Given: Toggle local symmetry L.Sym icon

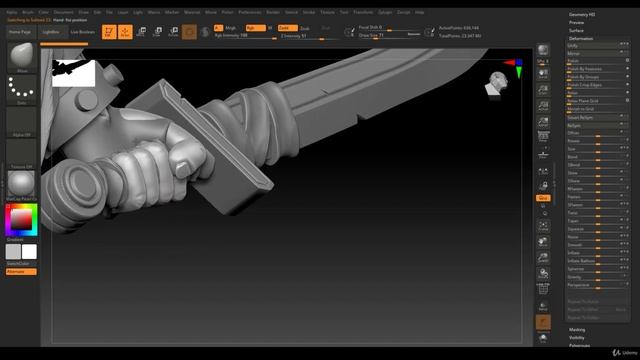Looking at the screenshot, I should point(543,172).
